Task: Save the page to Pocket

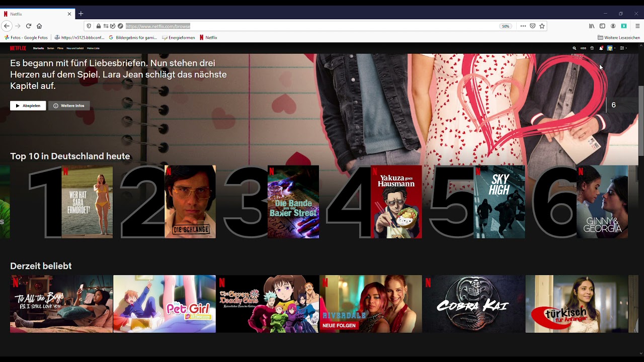Action: (533, 26)
